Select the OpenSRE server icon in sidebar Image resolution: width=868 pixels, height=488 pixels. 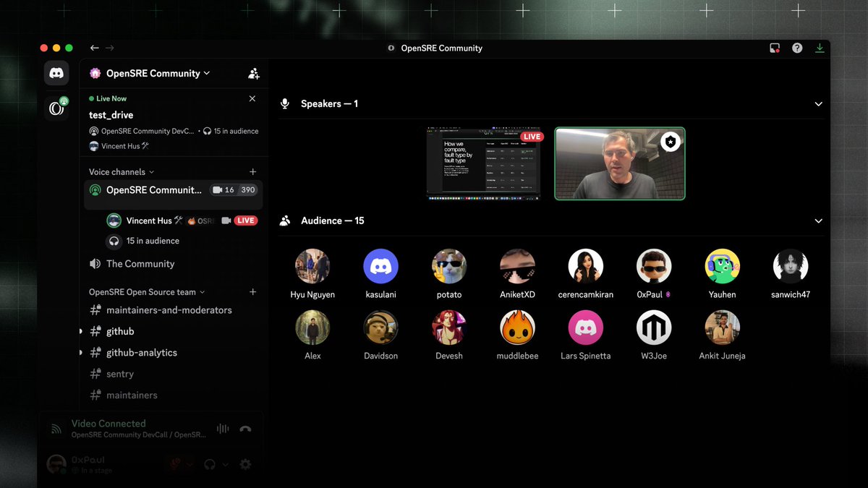(56, 108)
